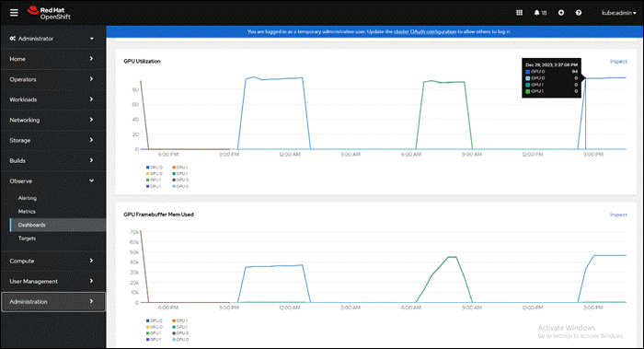Toggle yellow GPU 0 legend in Framebuffer chart
The image size is (644, 349).
(155, 327)
